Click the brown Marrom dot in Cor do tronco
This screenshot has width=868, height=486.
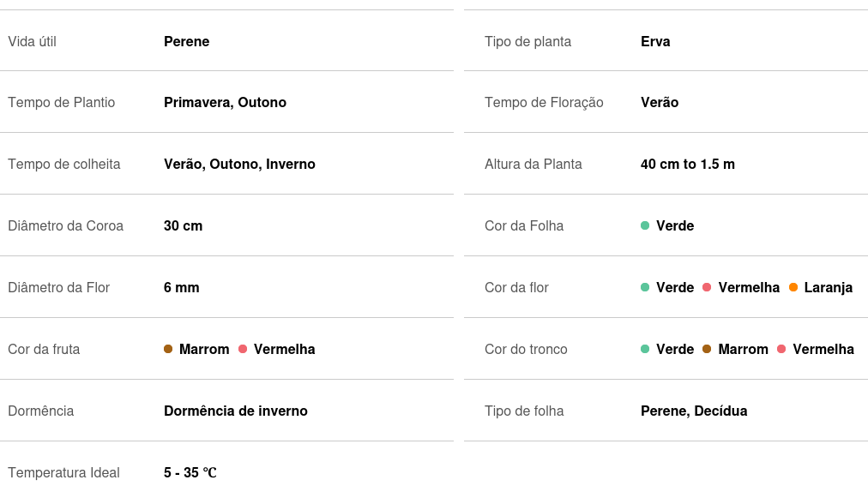[x=707, y=349]
